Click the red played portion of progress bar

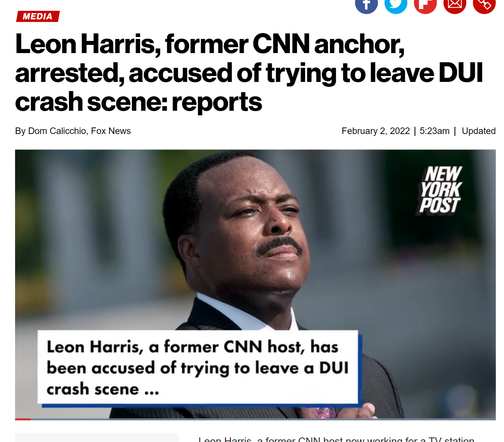[x=23, y=419]
